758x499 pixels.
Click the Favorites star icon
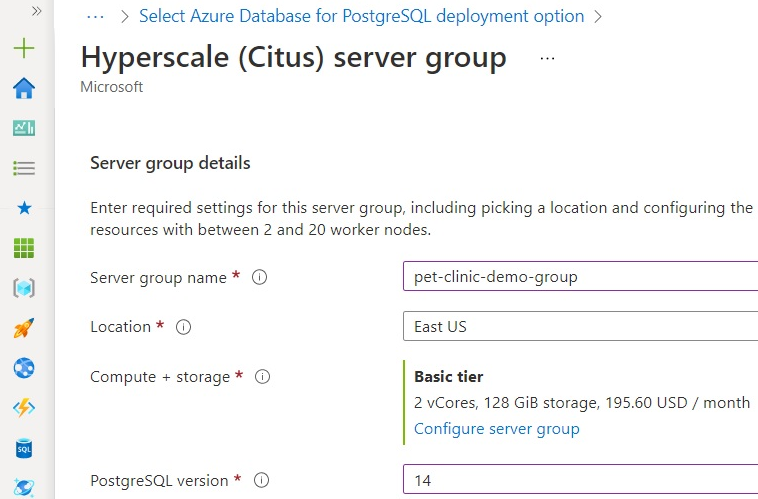click(24, 208)
